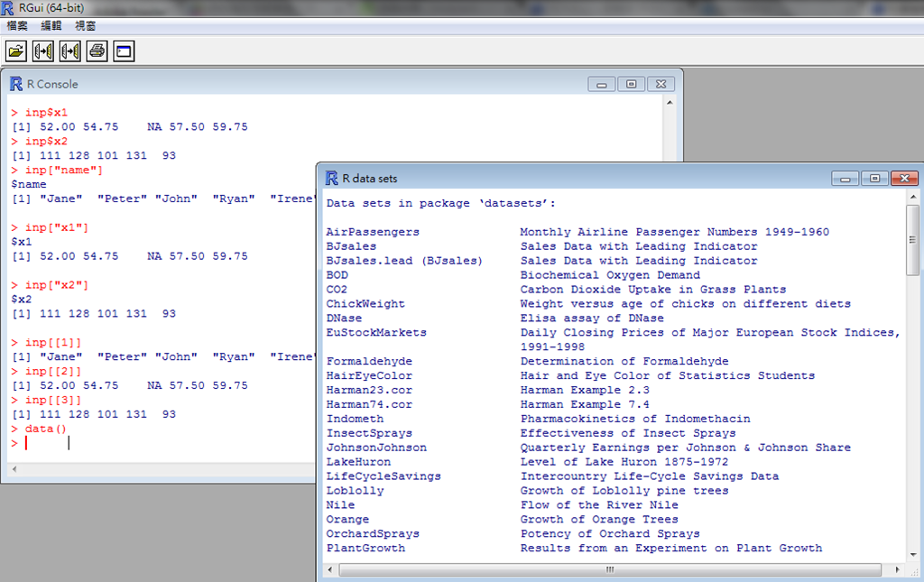Click the Print icon in the toolbar
This screenshot has width=924, height=582.
[x=97, y=51]
